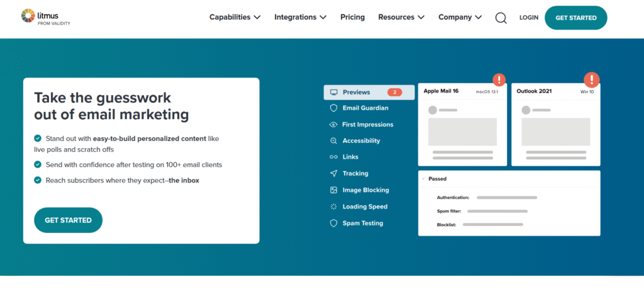The height and width of the screenshot is (291, 644).
Task: Expand the Capabilities dropdown menu
Action: click(x=235, y=17)
